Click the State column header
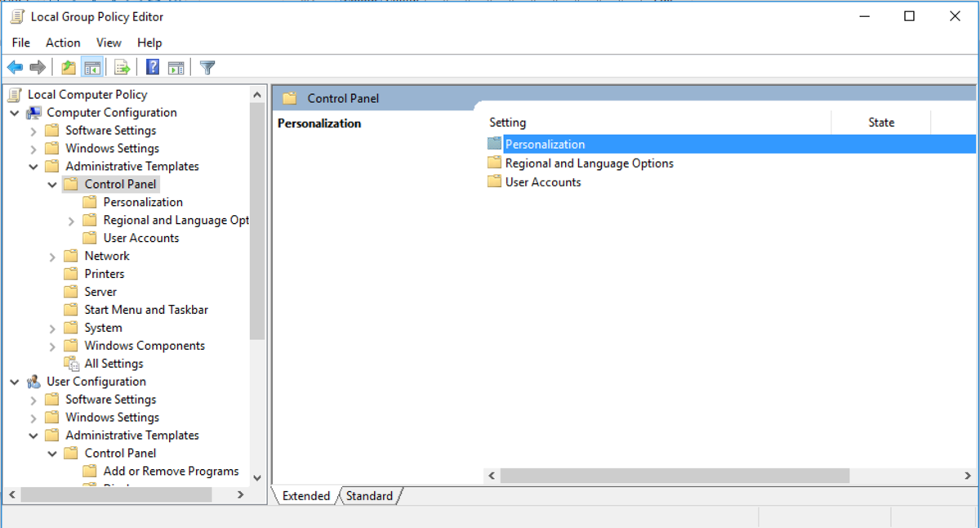980x528 pixels. [880, 123]
